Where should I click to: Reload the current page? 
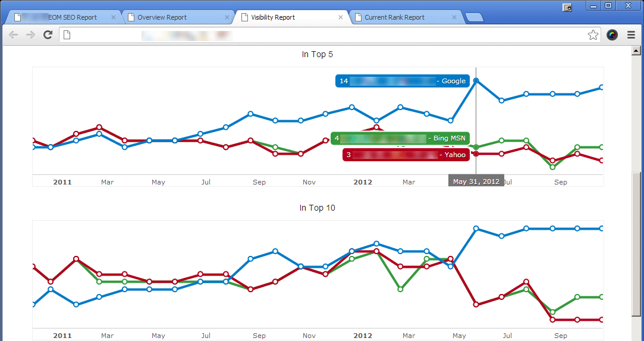(x=48, y=35)
